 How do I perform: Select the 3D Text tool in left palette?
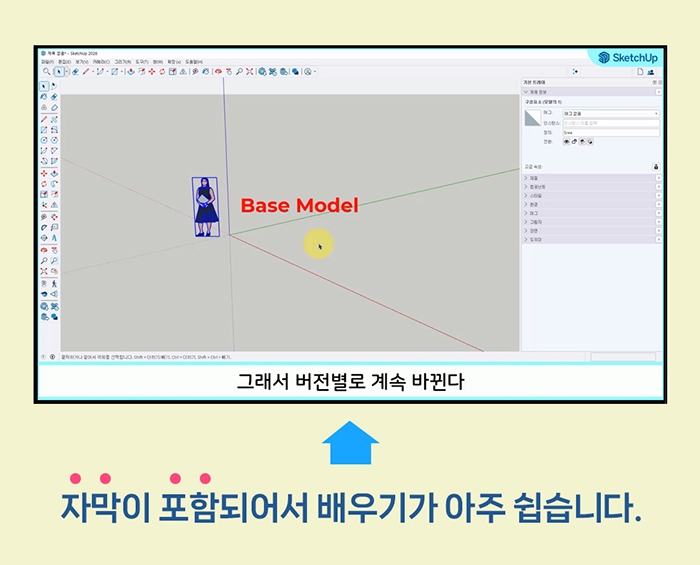[54, 238]
